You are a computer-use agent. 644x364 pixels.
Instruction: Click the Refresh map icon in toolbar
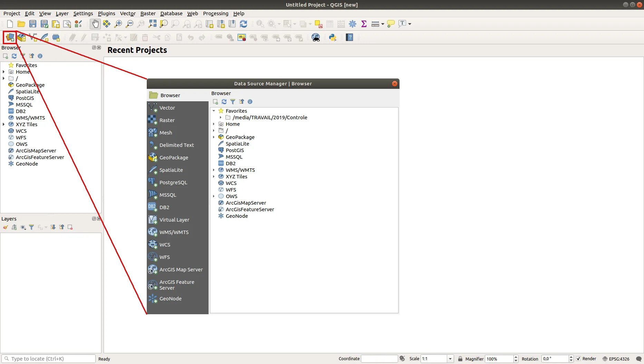(x=243, y=24)
